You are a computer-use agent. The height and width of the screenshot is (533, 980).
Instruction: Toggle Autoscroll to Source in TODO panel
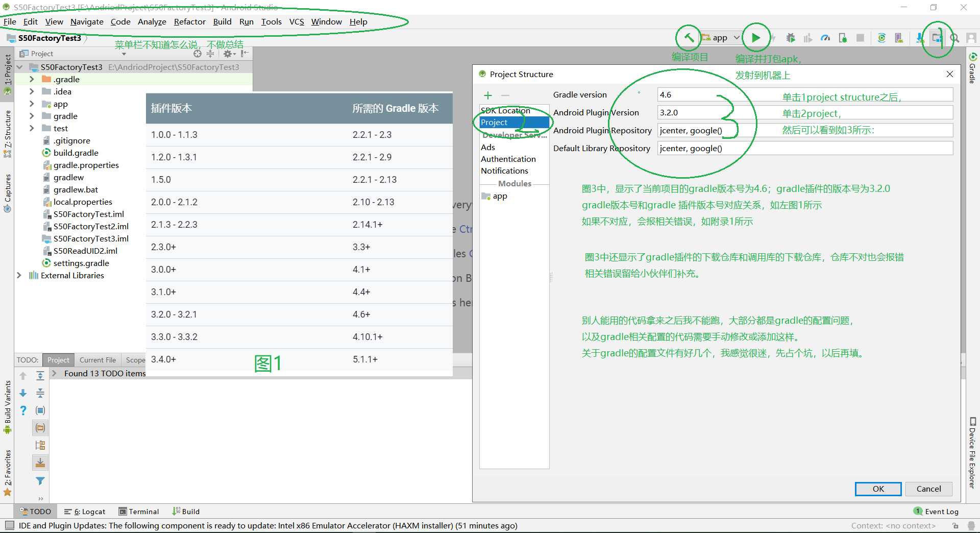coord(40,463)
